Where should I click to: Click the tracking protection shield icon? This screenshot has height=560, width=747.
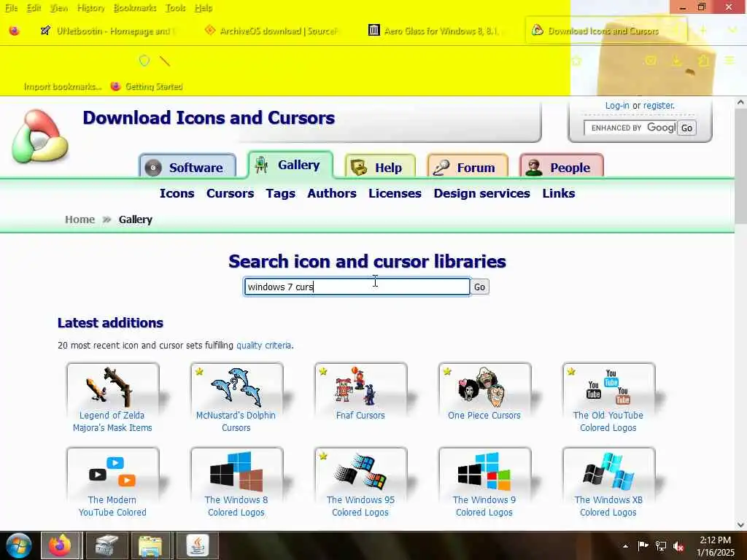[x=144, y=61]
